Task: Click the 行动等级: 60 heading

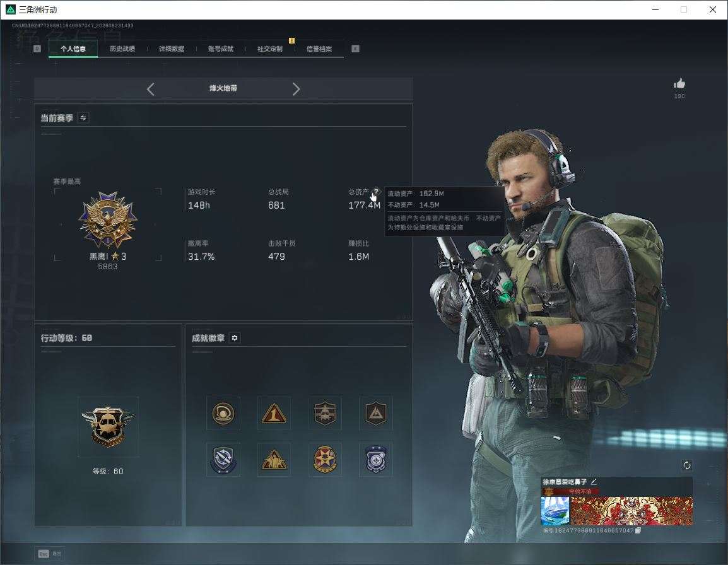Action: pos(66,338)
